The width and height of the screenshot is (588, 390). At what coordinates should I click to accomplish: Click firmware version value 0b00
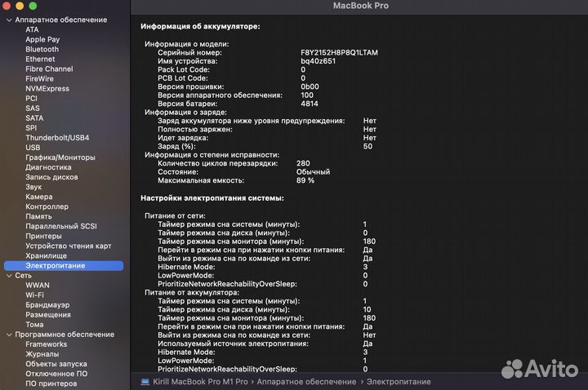coord(310,86)
